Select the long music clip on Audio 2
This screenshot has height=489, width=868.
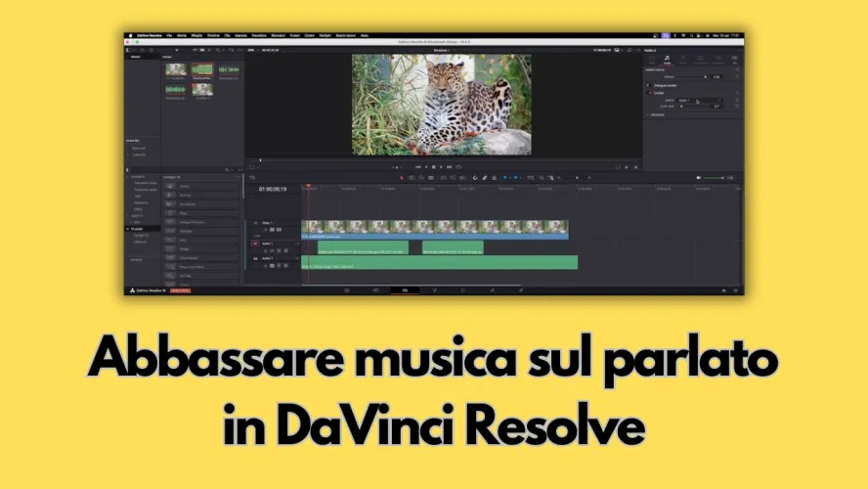click(x=440, y=262)
